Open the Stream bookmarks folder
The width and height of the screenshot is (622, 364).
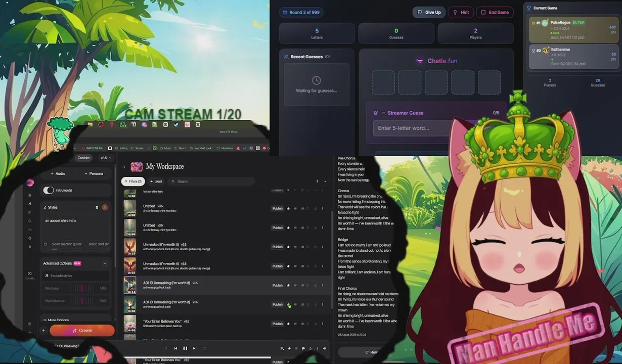[x=137, y=148]
